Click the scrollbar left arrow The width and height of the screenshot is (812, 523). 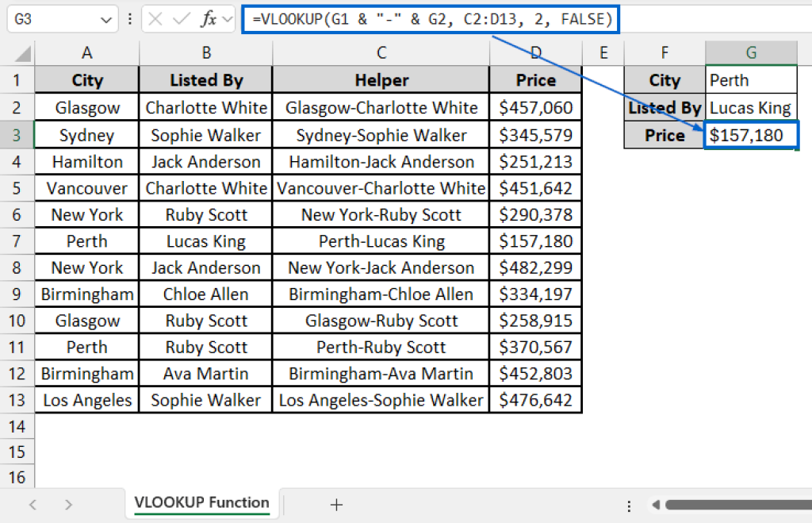pyautogui.click(x=656, y=504)
